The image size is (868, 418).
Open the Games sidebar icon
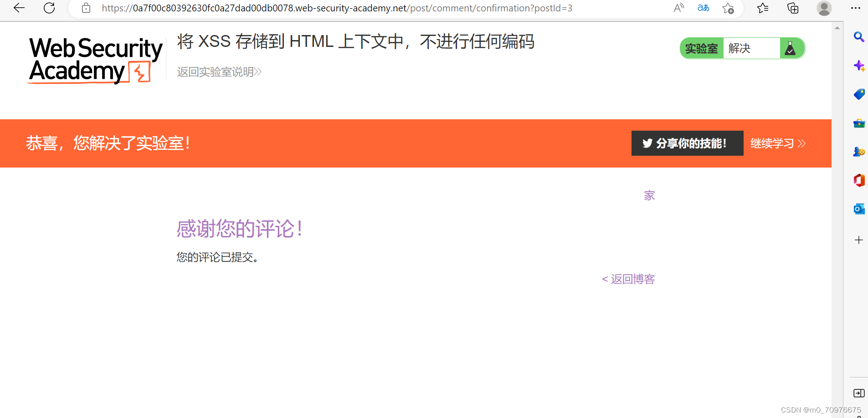pyautogui.click(x=858, y=152)
